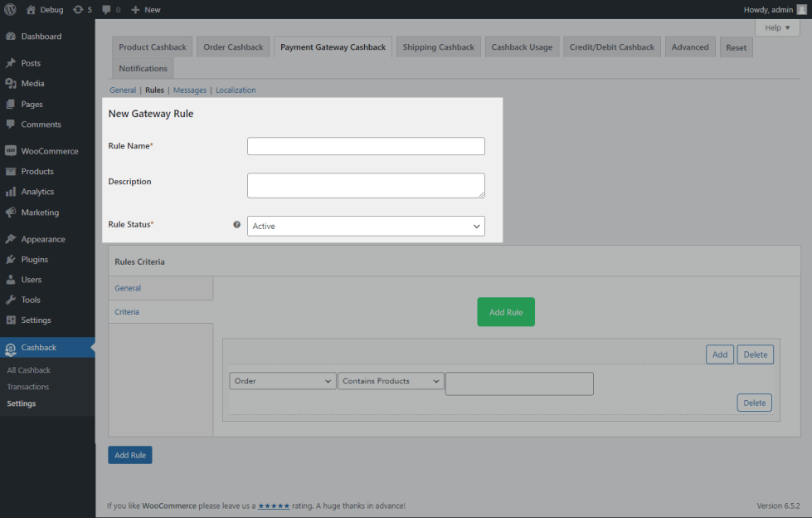This screenshot has height=518, width=812.
Task: Open the Plugins sidebar menu
Action: [34, 259]
